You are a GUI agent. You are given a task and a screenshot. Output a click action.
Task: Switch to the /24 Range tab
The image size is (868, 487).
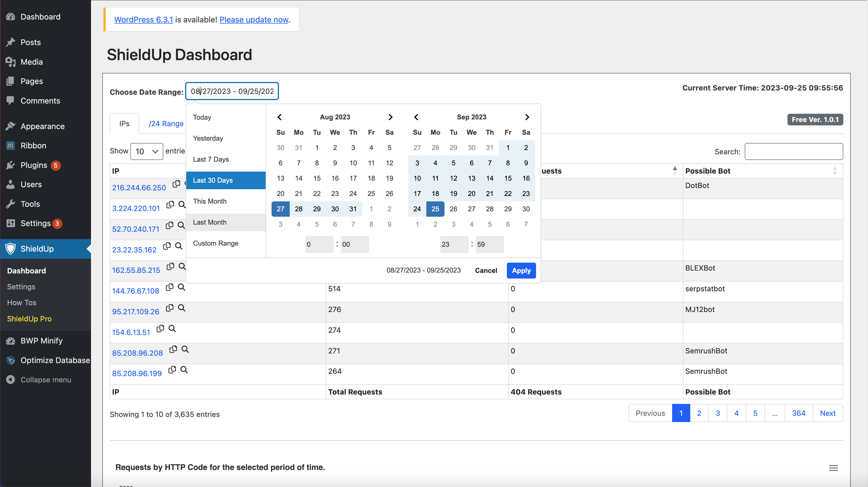pos(166,124)
